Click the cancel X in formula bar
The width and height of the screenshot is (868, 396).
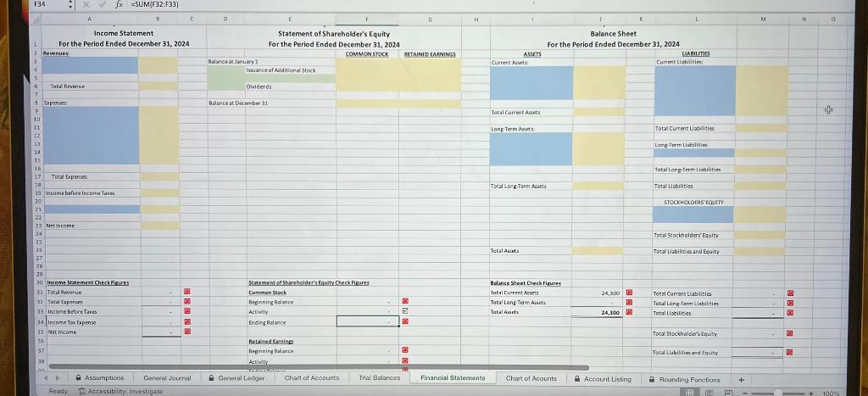[86, 4]
